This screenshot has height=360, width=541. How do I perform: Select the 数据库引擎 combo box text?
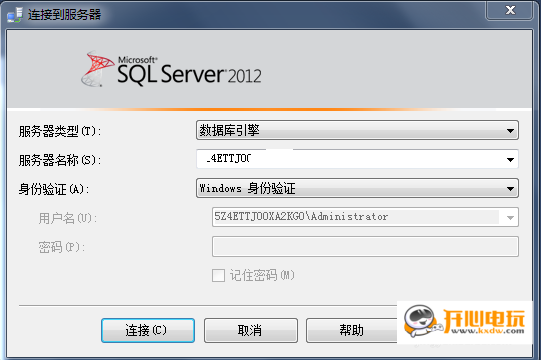(x=229, y=130)
